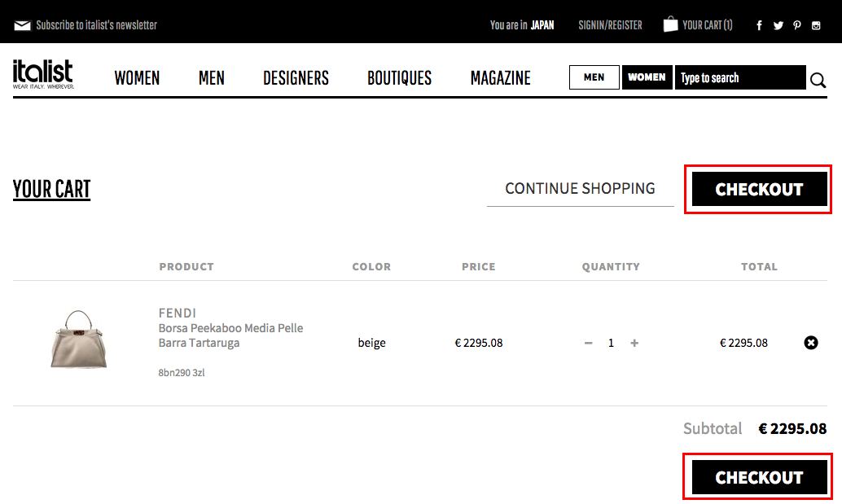Open the DESIGNERS menu
842x504 pixels.
tap(296, 78)
